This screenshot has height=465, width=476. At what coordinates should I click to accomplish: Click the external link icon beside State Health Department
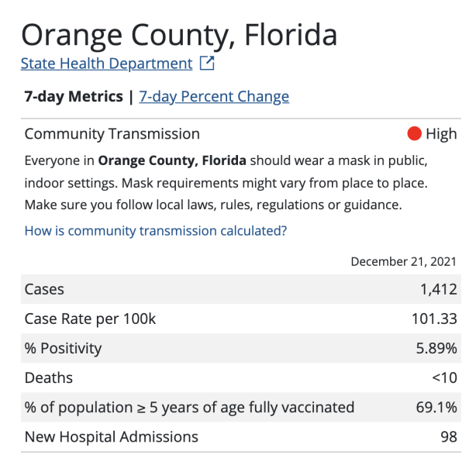[207, 64]
